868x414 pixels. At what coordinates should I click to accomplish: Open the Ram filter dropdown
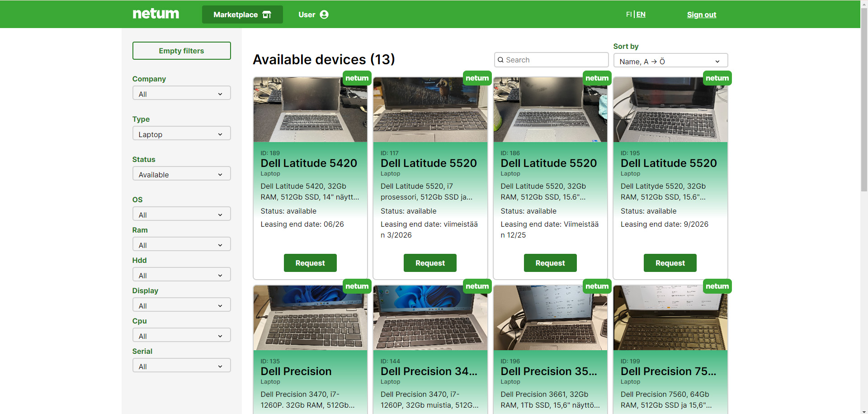181,245
